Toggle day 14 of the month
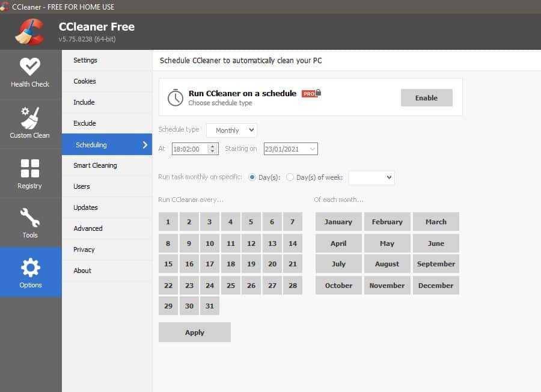The width and height of the screenshot is (541, 392). 293,243
